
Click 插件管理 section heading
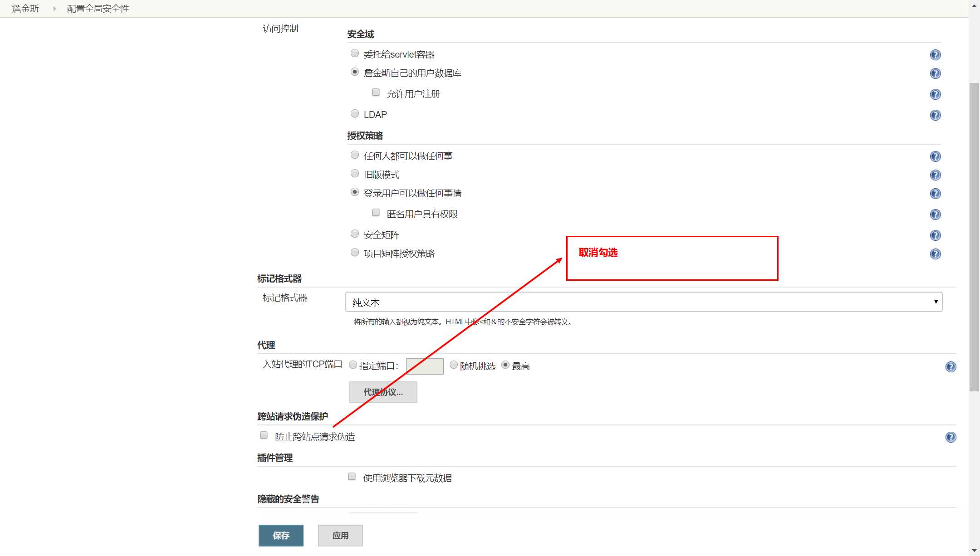pyautogui.click(x=275, y=458)
